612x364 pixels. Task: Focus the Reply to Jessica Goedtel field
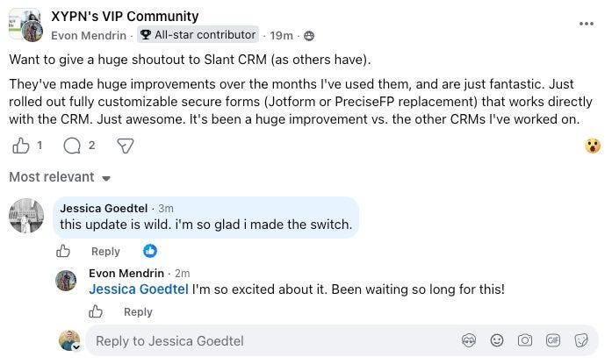273,340
